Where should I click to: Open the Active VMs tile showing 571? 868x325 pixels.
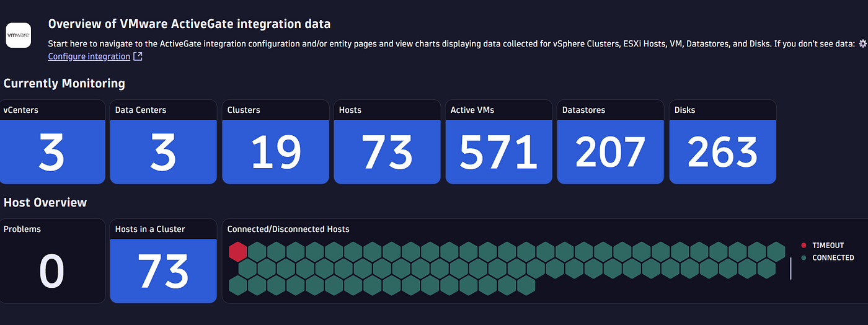tap(498, 142)
